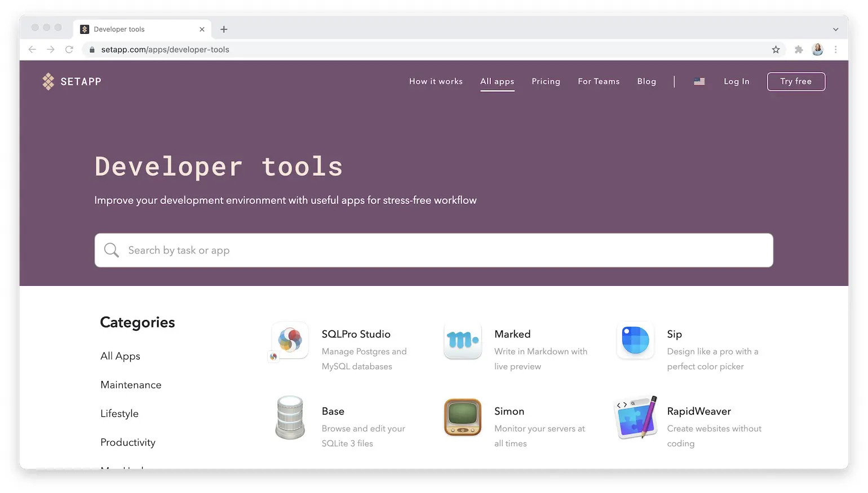Select the Sip color picker app icon
This screenshot has height=493, width=868.
coord(635,340)
